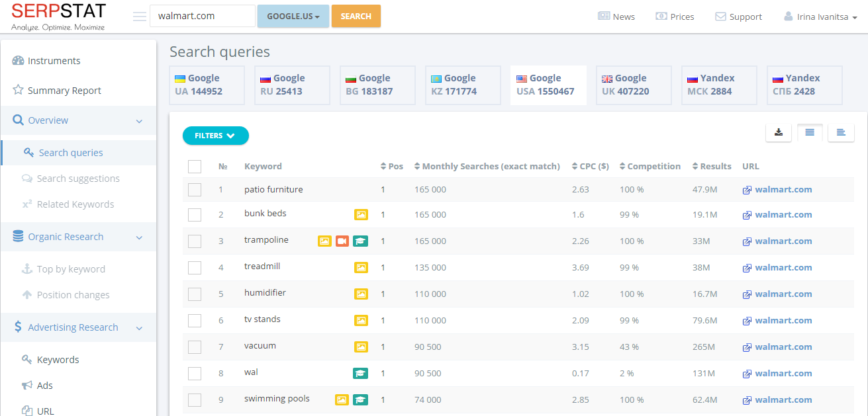
Task: Click the orange SEARCH button
Action: click(x=356, y=16)
